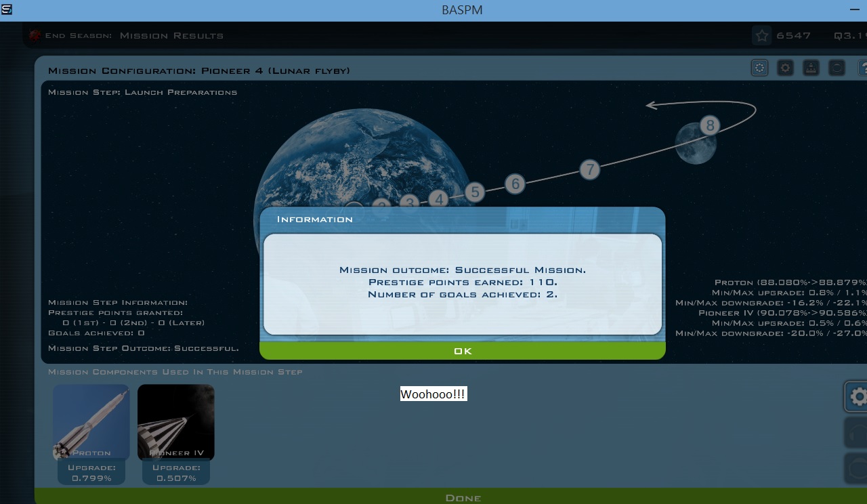Click mission step marker 5

(x=475, y=192)
